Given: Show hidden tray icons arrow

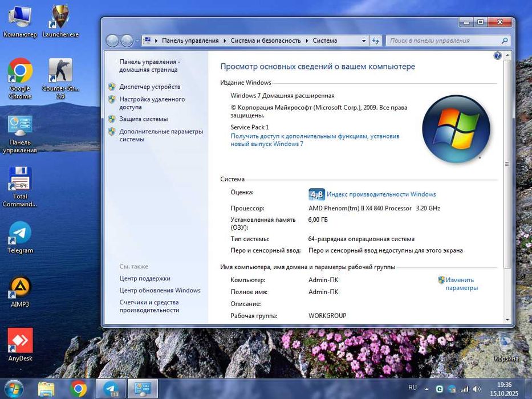Looking at the screenshot, I should [427, 389].
